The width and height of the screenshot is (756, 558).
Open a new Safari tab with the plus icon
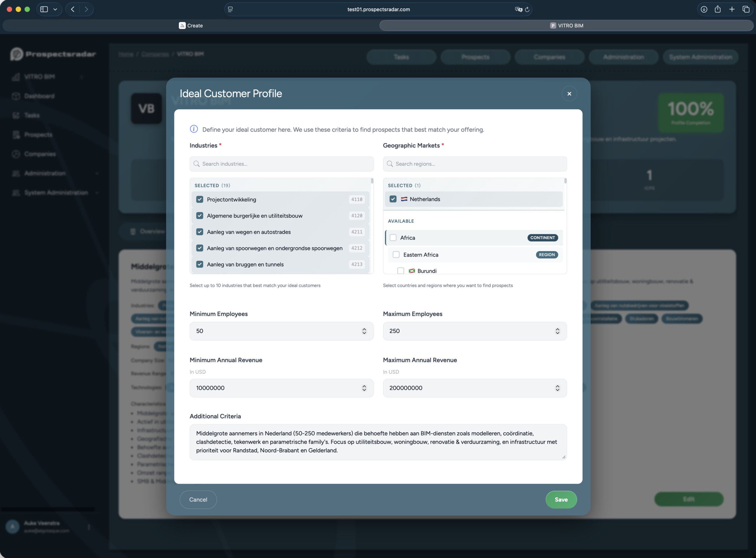732,9
